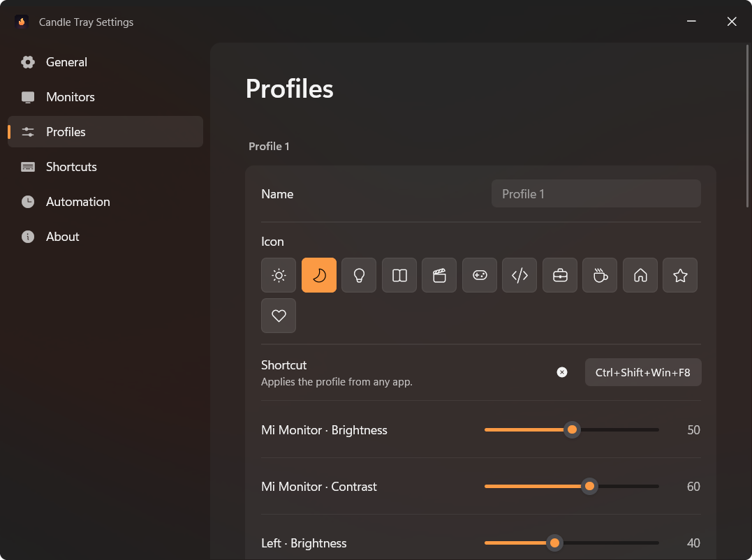
Task: Pick the star profile icon
Action: 680,275
